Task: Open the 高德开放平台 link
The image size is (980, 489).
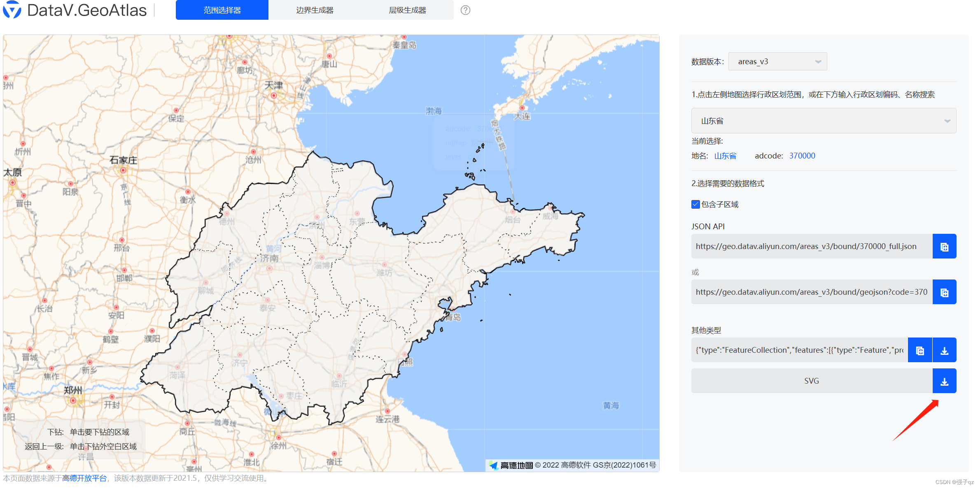Action: 84,478
